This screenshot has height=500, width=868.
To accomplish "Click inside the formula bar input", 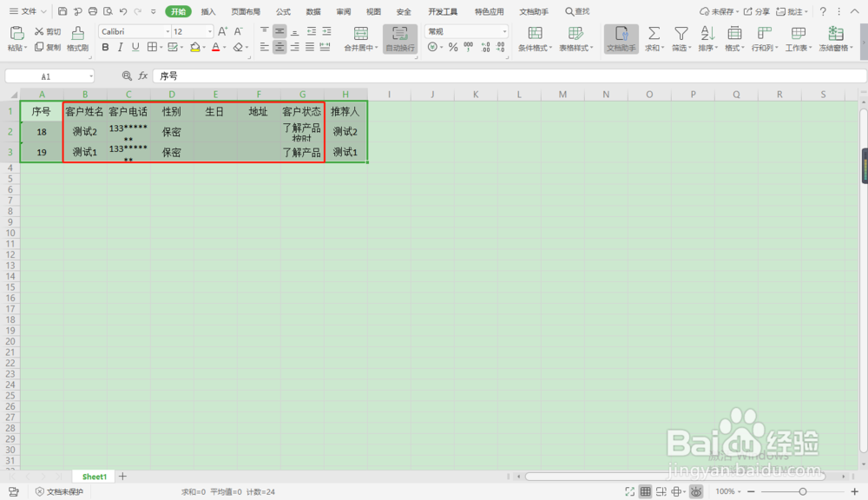I will (510, 76).
